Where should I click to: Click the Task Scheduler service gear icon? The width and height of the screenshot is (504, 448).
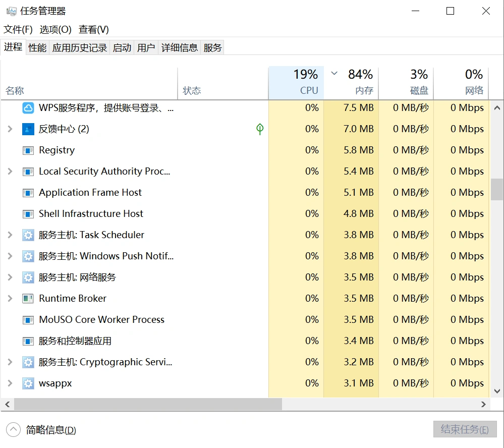click(x=28, y=235)
